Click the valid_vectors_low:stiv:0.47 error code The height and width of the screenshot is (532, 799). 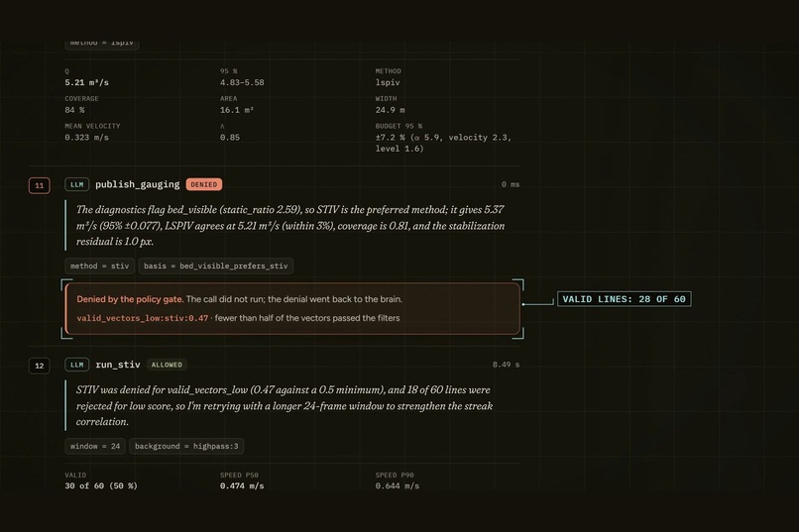pos(143,318)
